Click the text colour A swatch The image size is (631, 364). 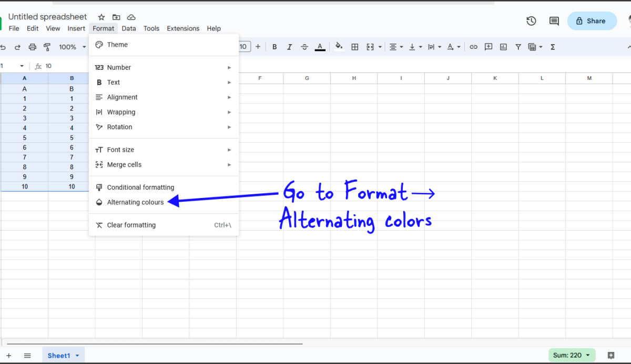(x=320, y=47)
